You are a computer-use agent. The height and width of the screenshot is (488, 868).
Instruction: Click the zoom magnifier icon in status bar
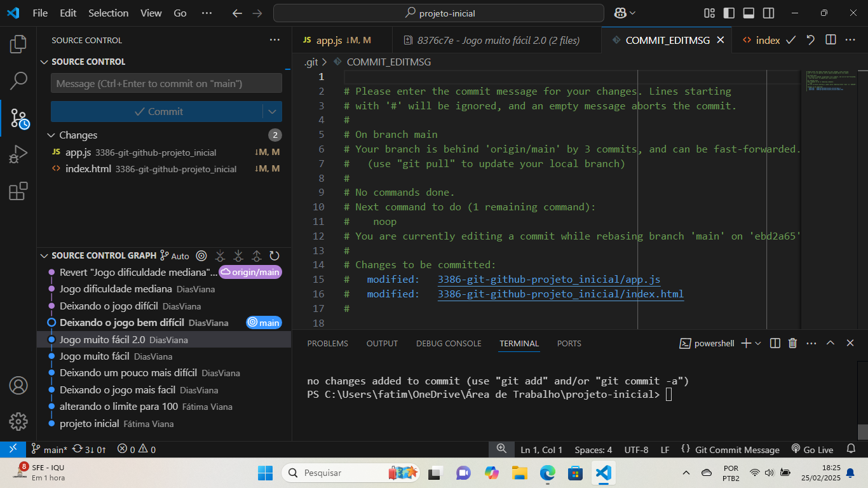pyautogui.click(x=501, y=449)
